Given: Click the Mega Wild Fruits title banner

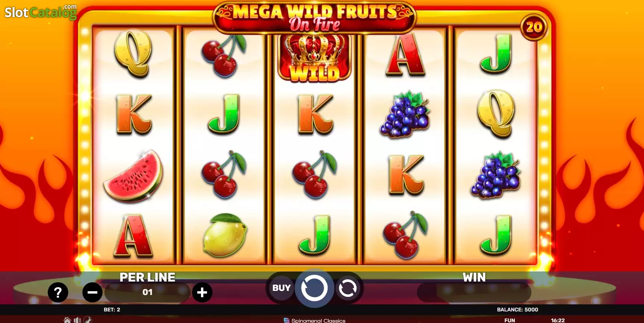Looking at the screenshot, I should coord(314,18).
